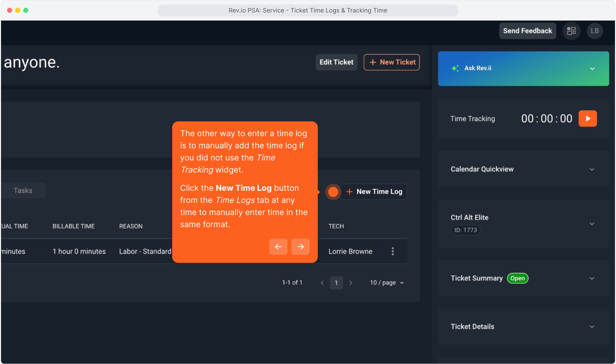The width and height of the screenshot is (616, 364).
Task: Open the 10 / page size dropdown
Action: coord(387,283)
